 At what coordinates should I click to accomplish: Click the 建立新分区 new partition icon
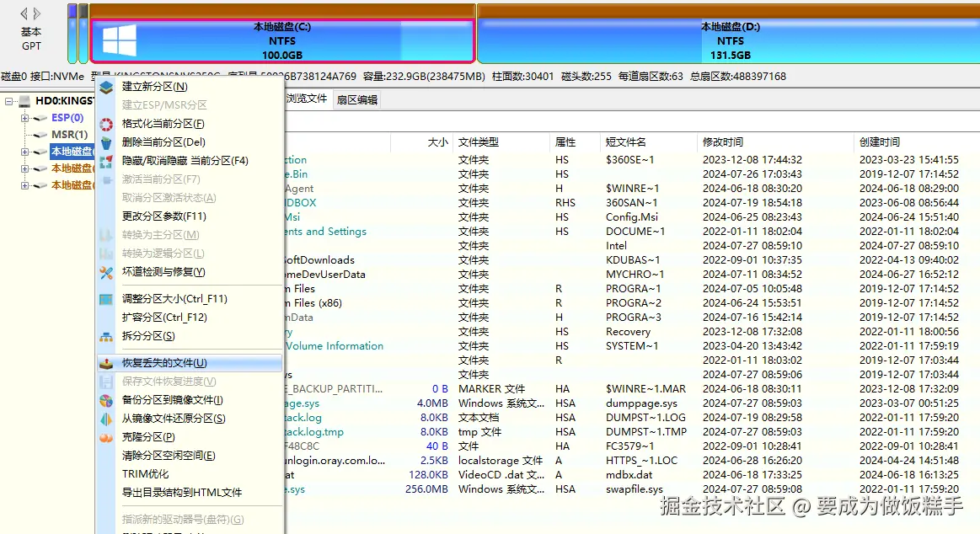click(105, 86)
